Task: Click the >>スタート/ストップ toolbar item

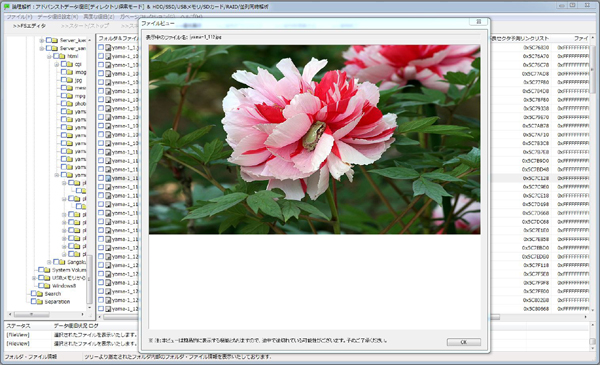Action: 85,26
